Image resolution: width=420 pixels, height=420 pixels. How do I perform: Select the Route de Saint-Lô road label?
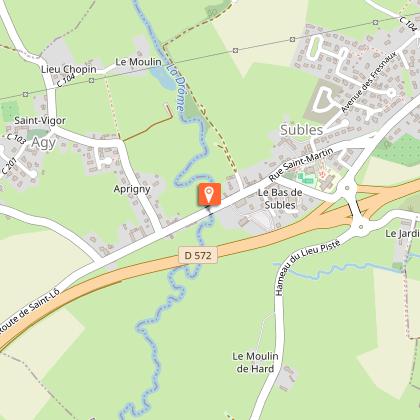click(29, 311)
